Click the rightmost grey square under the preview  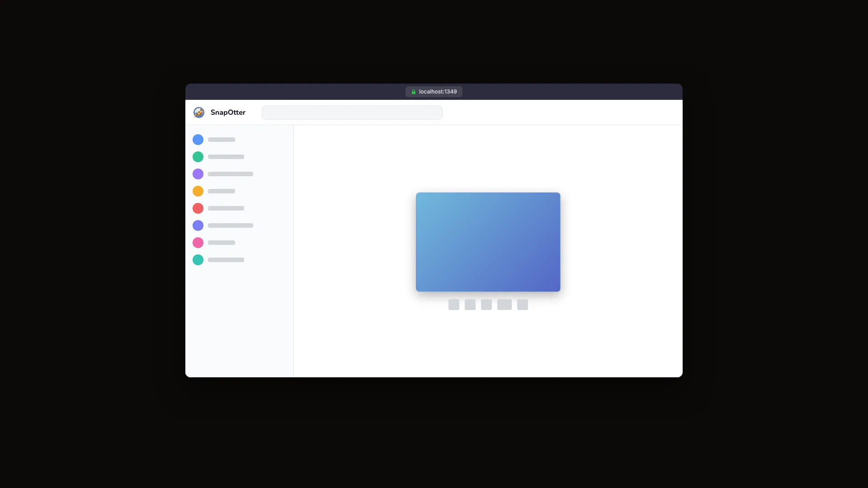pyautogui.click(x=523, y=305)
